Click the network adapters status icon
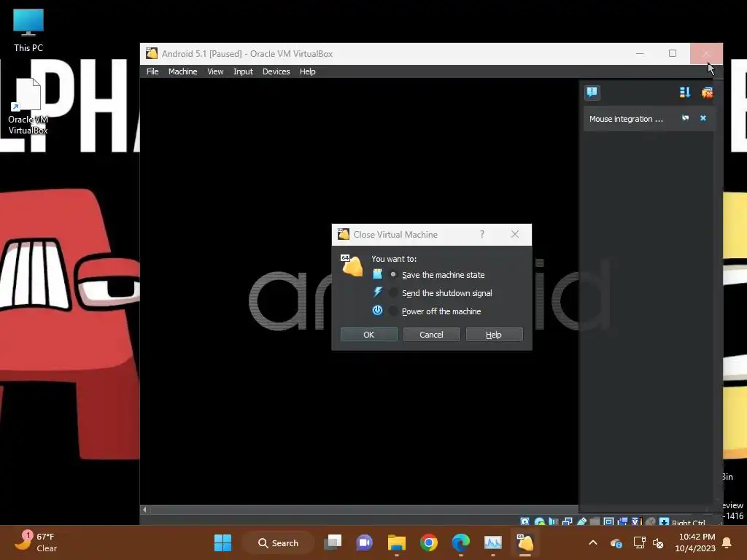Screen dimensions: 747x560 coord(567,521)
